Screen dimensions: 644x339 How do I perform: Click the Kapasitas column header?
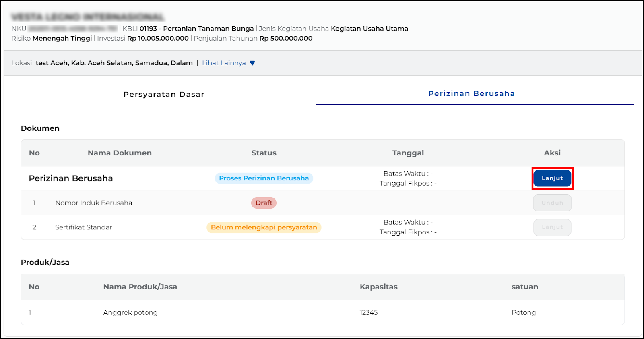[378, 287]
